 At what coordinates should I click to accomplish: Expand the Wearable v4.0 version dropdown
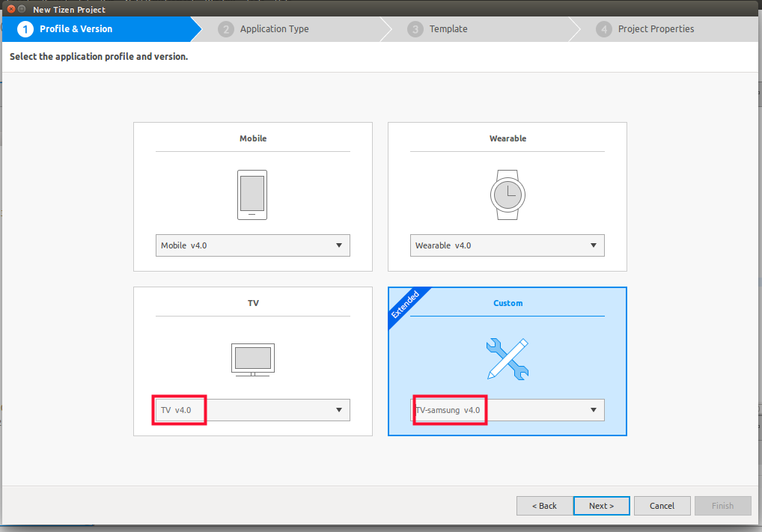tap(507, 245)
